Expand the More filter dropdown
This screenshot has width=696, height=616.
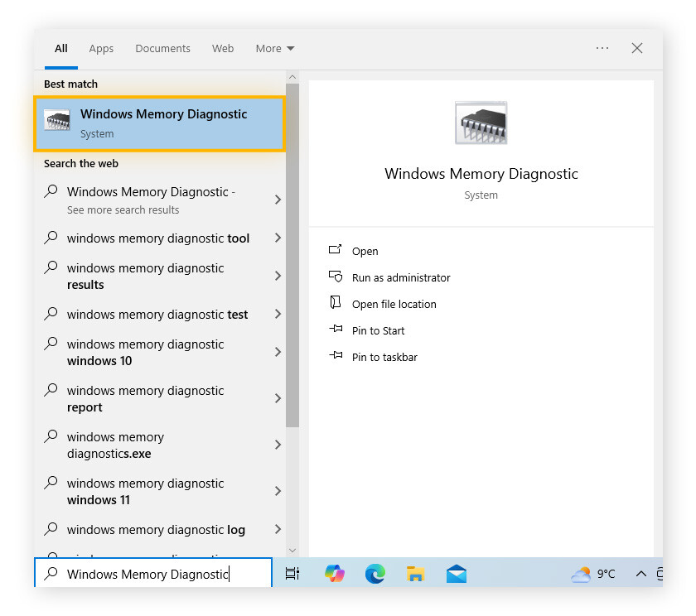275,49
